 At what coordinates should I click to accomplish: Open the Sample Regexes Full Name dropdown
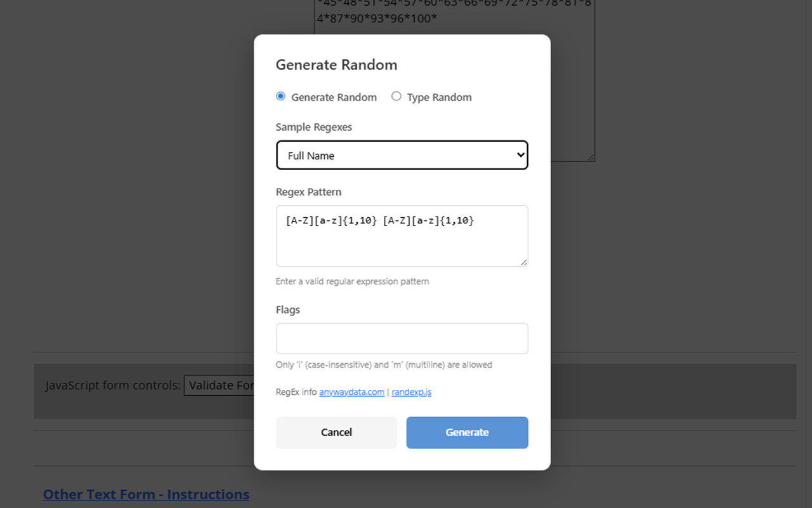402,155
